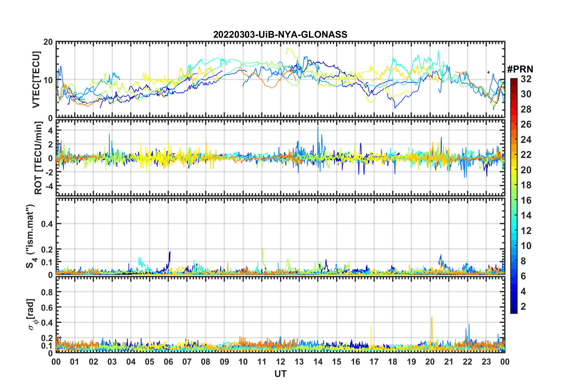Click UT axis tick label 09
This screenshot has height=392, width=561.
click(x=224, y=362)
